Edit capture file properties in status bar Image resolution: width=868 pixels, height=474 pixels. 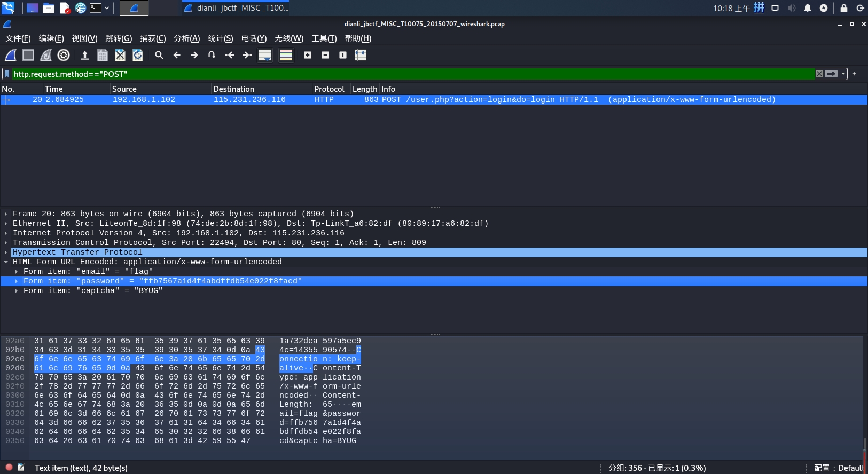[21, 467]
